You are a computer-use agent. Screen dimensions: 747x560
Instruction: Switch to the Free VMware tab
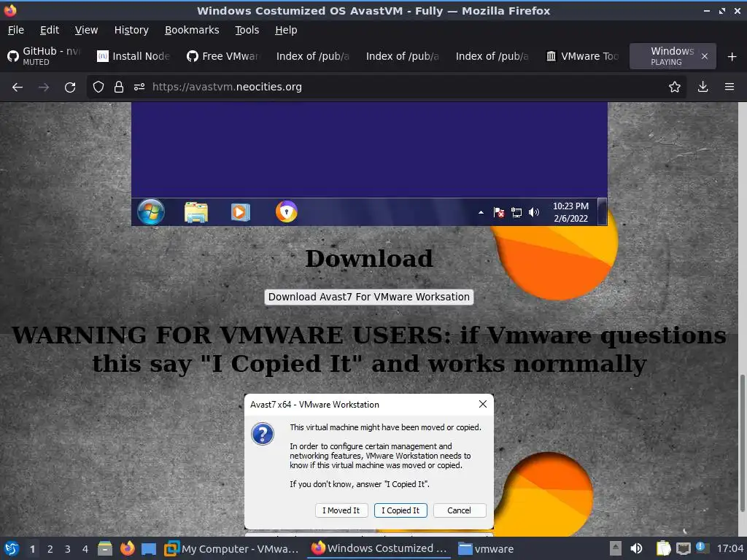(x=223, y=56)
